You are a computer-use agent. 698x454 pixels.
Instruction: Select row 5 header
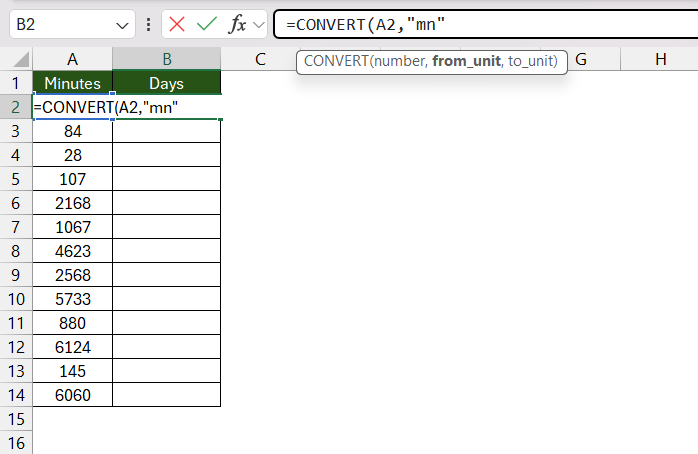(16, 179)
